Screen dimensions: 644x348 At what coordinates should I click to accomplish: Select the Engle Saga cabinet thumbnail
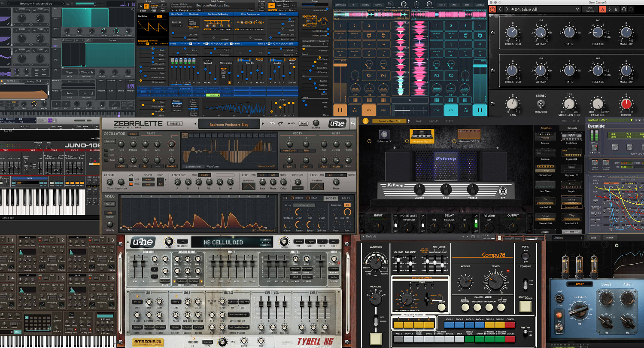[x=572, y=137]
